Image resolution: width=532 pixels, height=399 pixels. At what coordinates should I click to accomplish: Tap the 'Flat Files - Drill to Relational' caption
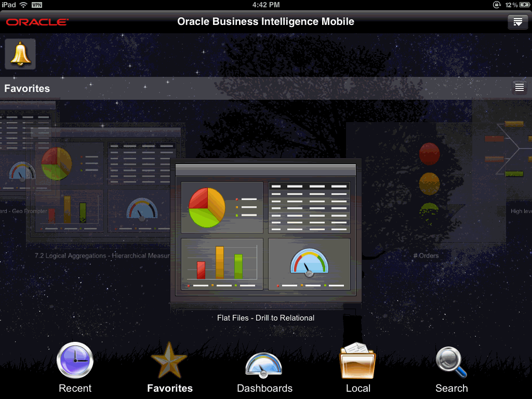[x=265, y=318]
